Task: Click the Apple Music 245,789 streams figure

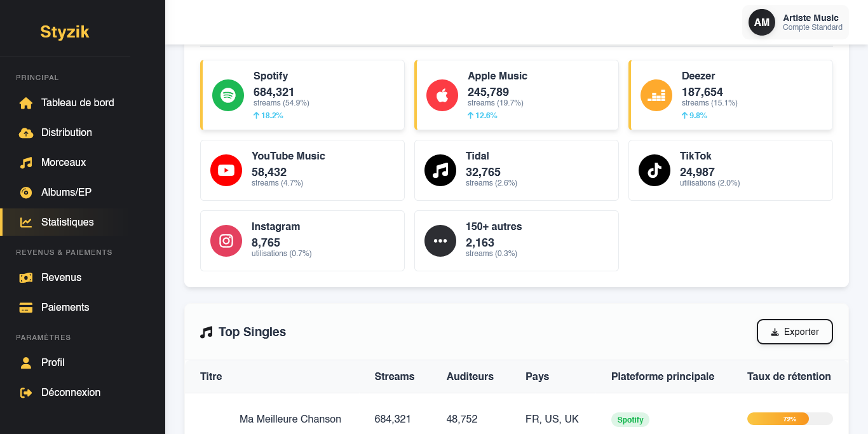Action: coord(489,92)
